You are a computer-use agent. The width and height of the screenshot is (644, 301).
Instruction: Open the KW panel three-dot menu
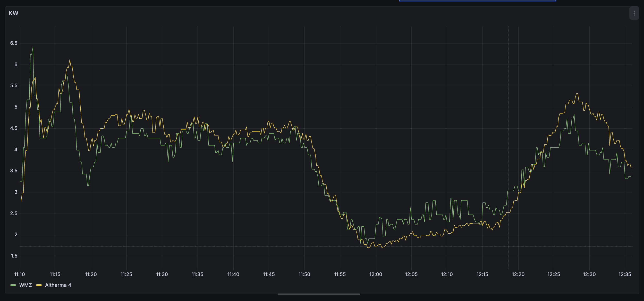coord(634,13)
